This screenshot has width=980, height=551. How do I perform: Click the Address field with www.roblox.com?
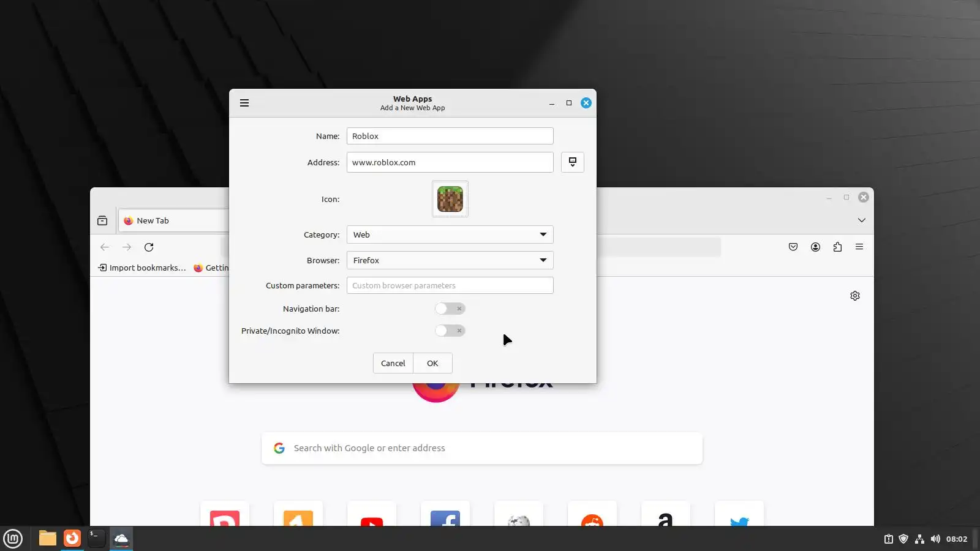pos(450,162)
